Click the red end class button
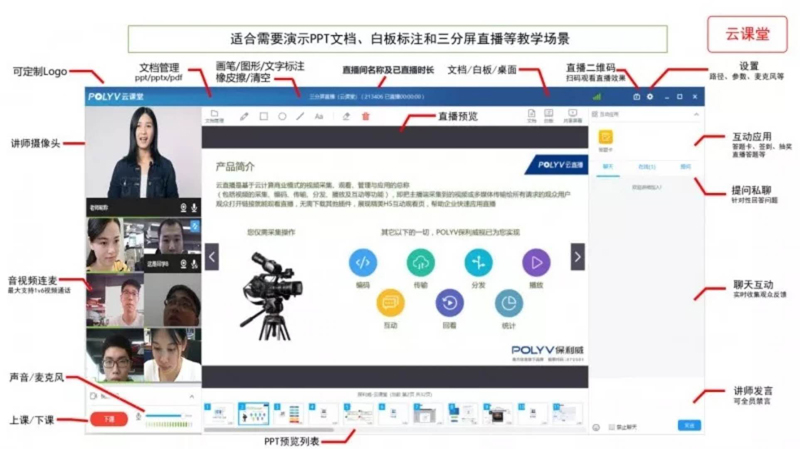 tap(109, 418)
